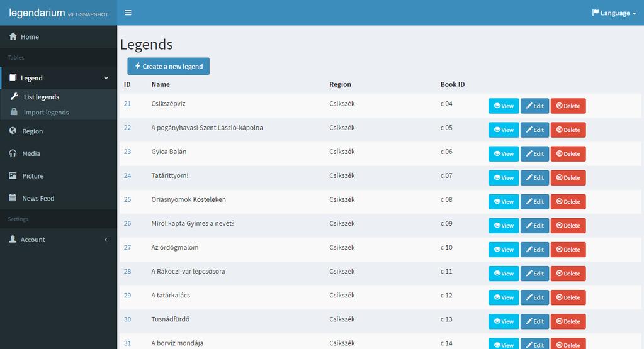Open Media in the sidebar

(59, 153)
